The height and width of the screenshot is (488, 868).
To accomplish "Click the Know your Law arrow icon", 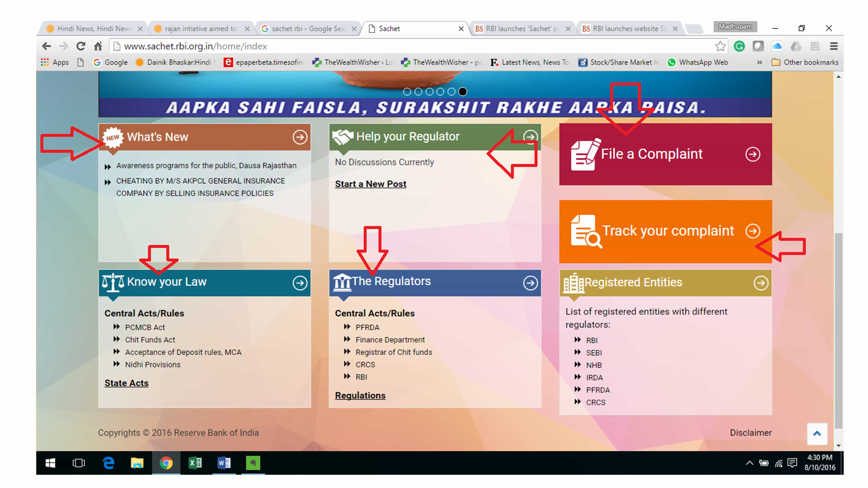I will pyautogui.click(x=299, y=283).
